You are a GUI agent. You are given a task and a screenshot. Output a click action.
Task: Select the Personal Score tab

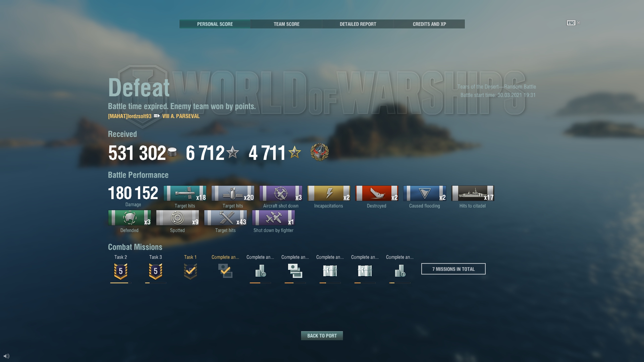coord(215,24)
